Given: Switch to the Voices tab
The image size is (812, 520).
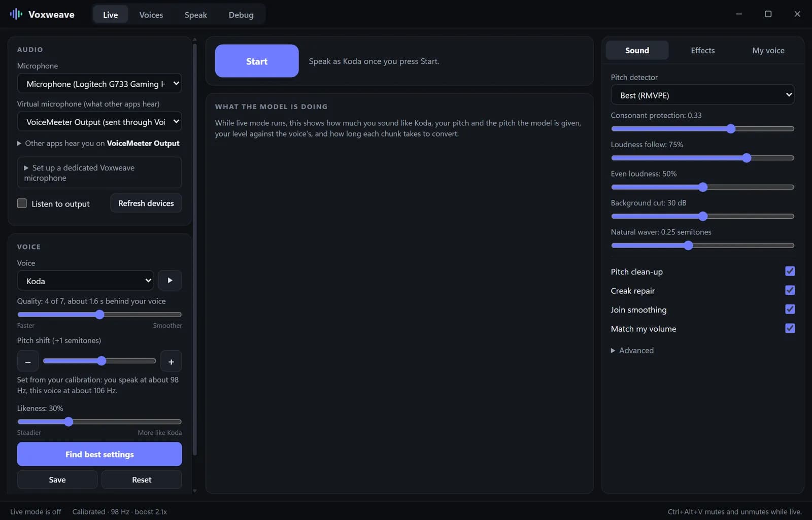Looking at the screenshot, I should pyautogui.click(x=151, y=15).
